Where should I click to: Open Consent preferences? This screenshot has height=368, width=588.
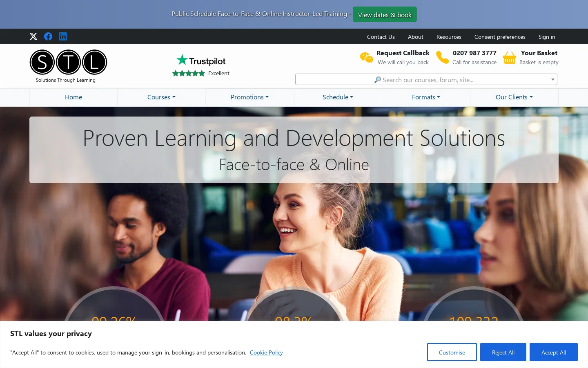click(x=500, y=37)
